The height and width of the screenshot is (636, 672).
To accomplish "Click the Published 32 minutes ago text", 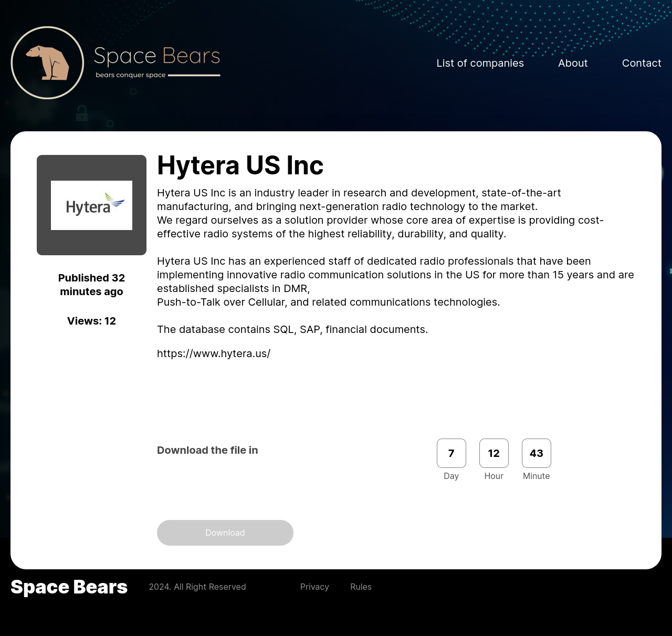I will pos(91,285).
